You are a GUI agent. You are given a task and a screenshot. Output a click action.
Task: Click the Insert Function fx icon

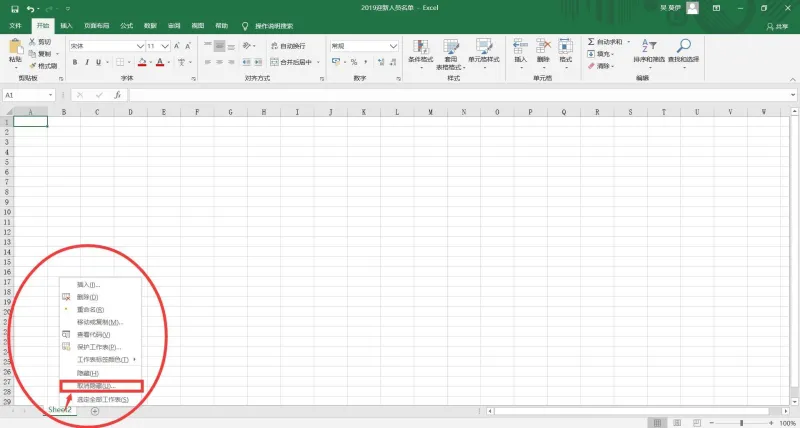tap(117, 95)
